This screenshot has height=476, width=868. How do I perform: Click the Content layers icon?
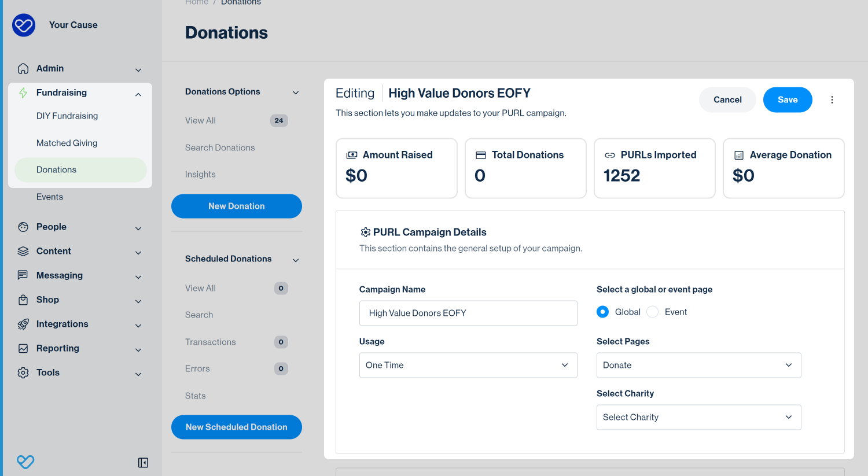[23, 251]
